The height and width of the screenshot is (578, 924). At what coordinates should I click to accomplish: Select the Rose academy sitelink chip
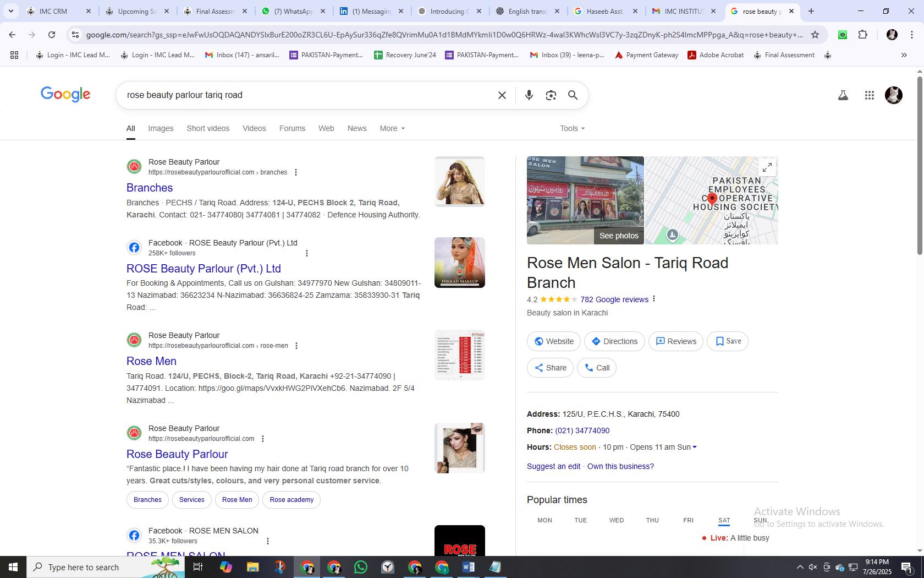[x=291, y=500]
